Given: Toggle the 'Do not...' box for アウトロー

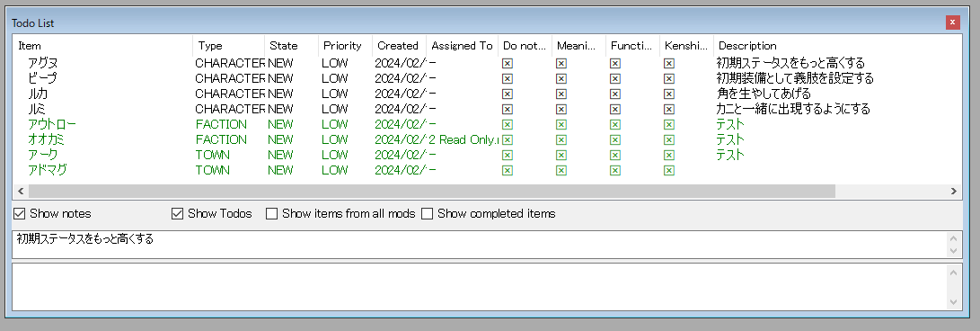Looking at the screenshot, I should click(x=508, y=124).
